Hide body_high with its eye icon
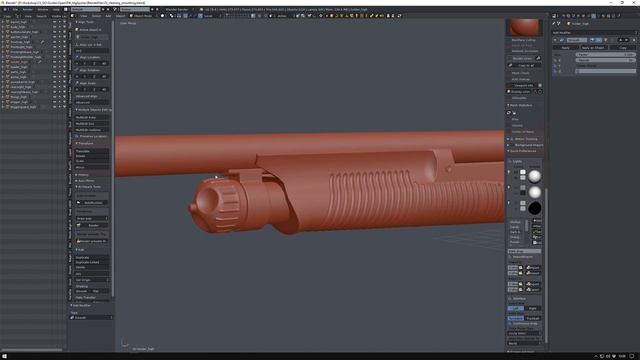 point(54,27)
